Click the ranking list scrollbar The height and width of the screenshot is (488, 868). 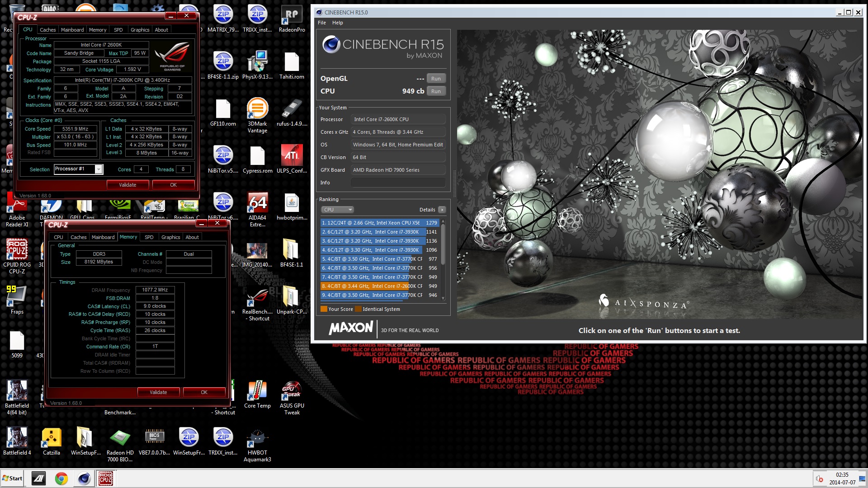443,260
